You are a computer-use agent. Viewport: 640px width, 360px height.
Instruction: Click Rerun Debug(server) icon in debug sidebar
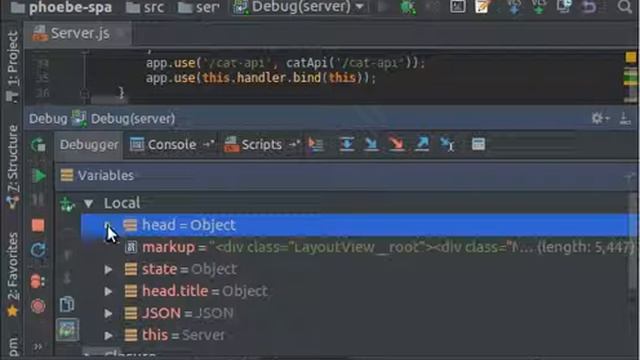pyautogui.click(x=38, y=144)
